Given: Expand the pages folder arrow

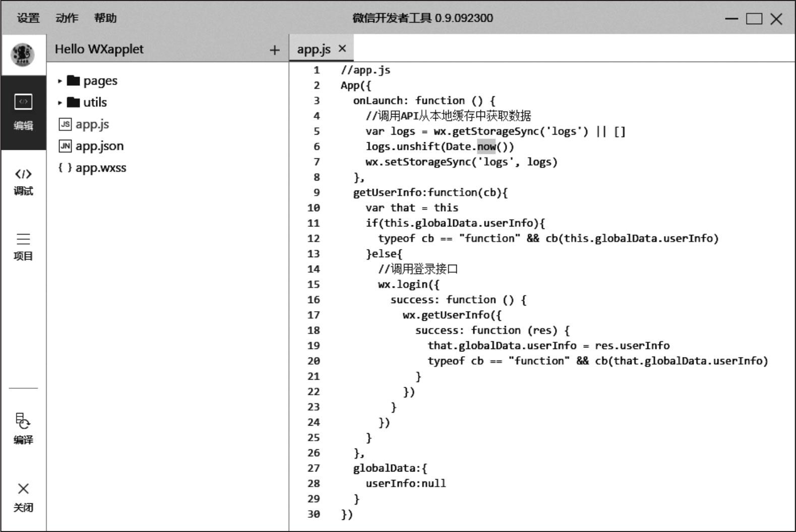Looking at the screenshot, I should point(60,81).
